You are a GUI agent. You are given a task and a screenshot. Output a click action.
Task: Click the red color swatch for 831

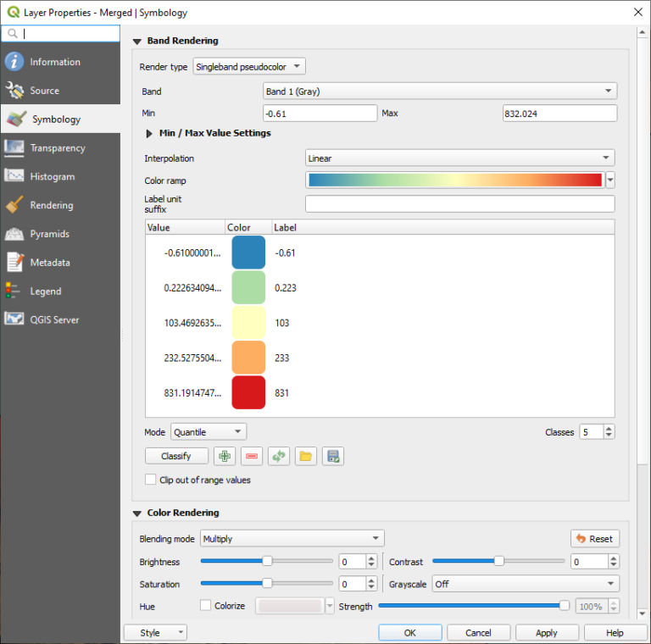click(x=248, y=393)
